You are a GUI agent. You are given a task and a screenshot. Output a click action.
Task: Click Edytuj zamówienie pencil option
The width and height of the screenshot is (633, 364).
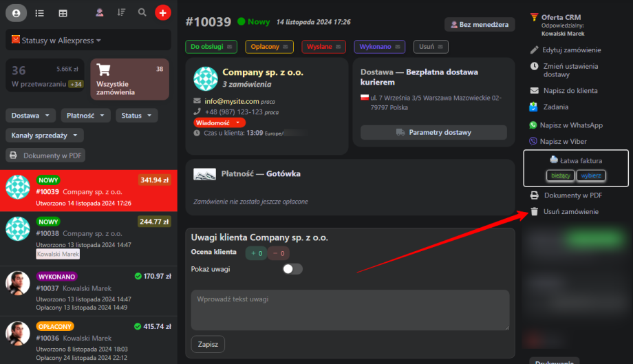click(571, 50)
